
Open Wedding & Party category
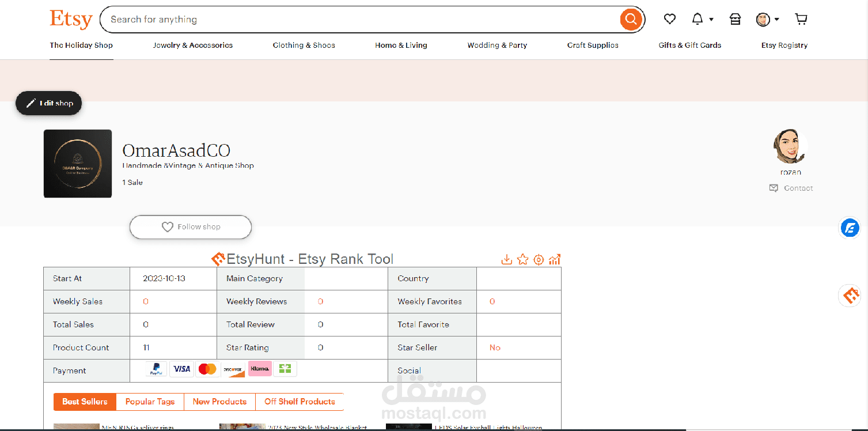498,45
